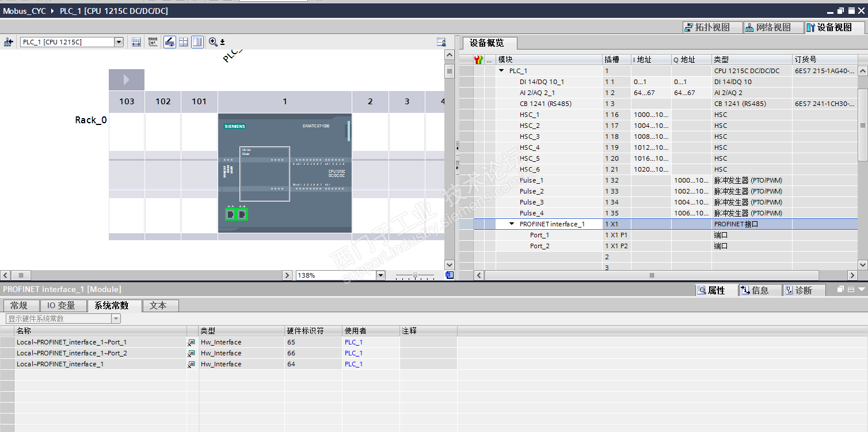Viewport: 868px width, 432px height.
Task: Click the float-window icon in inspector panel header
Action: (841, 289)
